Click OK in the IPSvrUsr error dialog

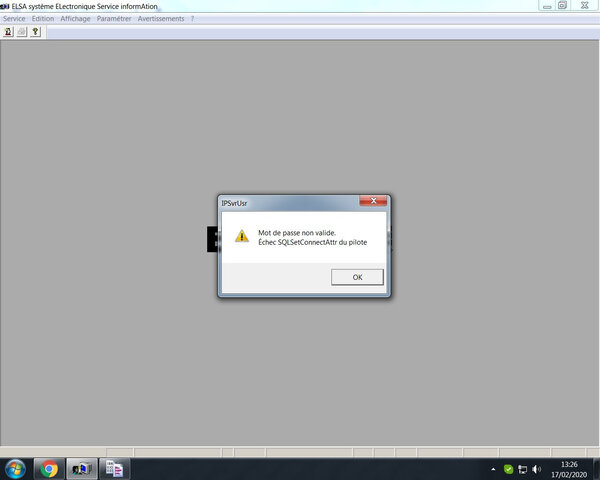pyautogui.click(x=357, y=277)
